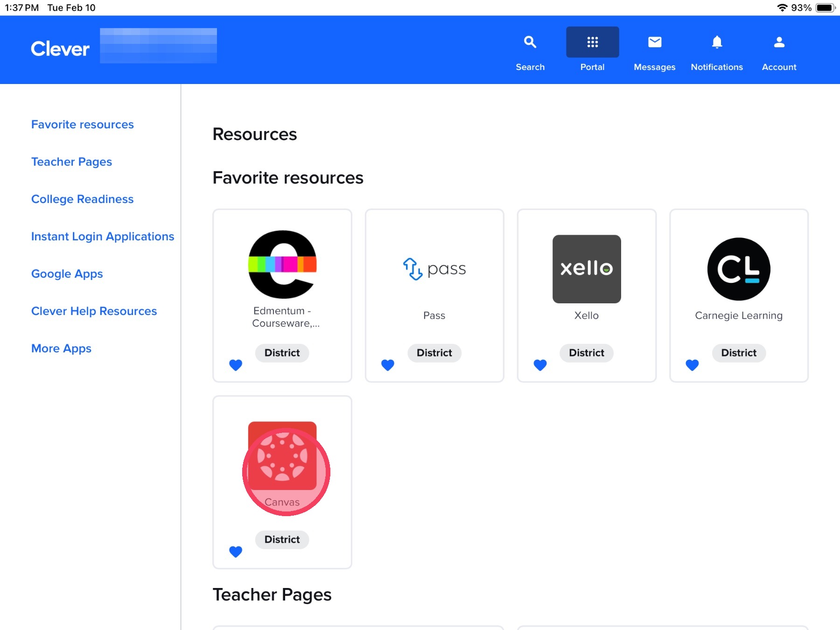Open the Account person icon
The image size is (840, 630).
[x=779, y=42]
